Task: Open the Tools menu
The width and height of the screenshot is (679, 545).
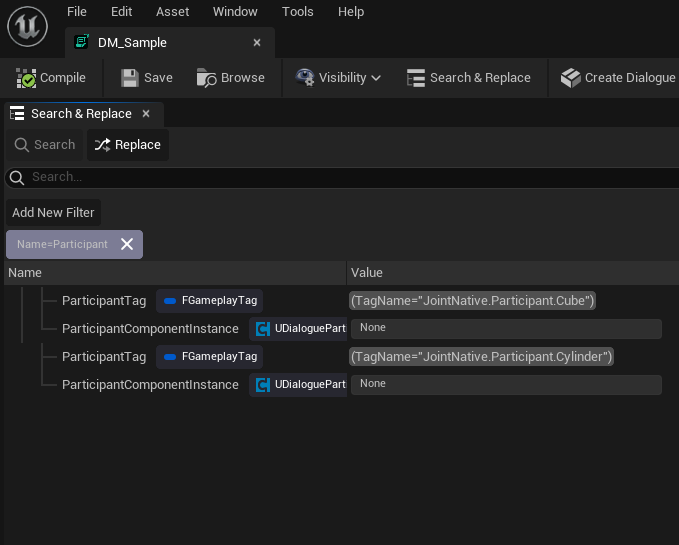Action: pos(297,12)
